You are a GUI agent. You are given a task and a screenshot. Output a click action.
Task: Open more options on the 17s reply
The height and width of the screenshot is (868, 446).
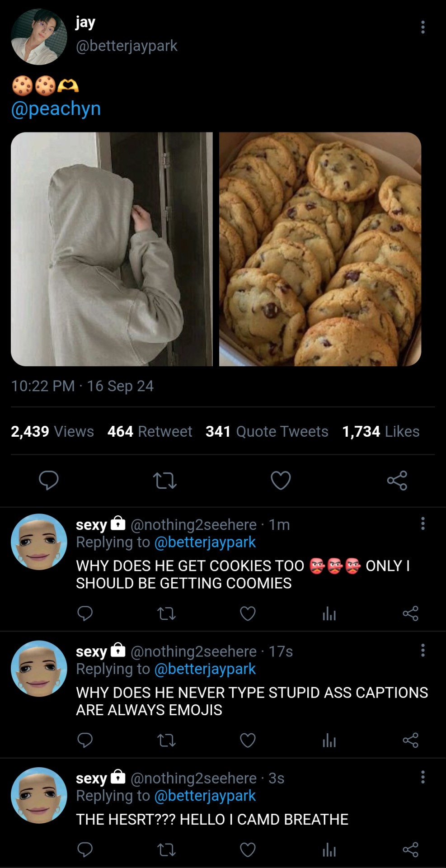[423, 651]
